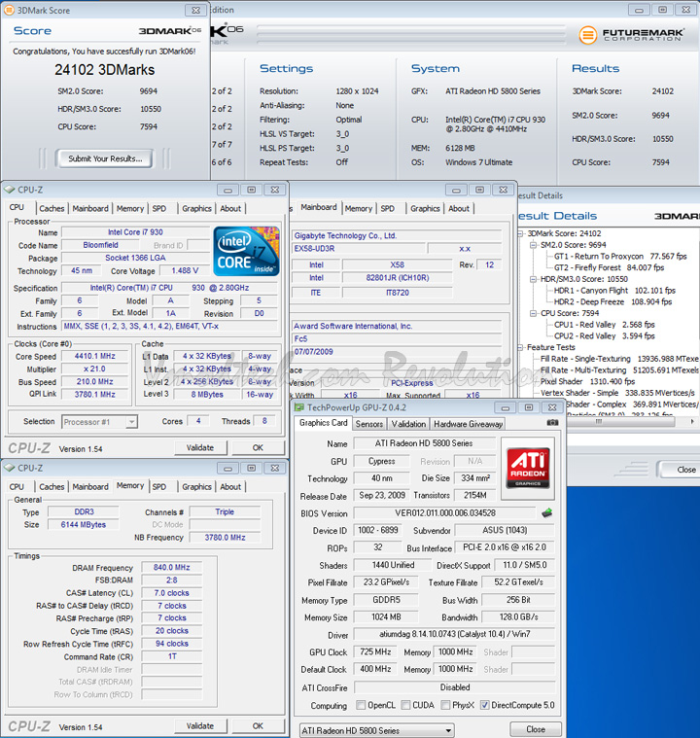Screen dimensions: 700x738
Task: Click the CAS# Latency 7.0 clocks value
Action: 171,593
